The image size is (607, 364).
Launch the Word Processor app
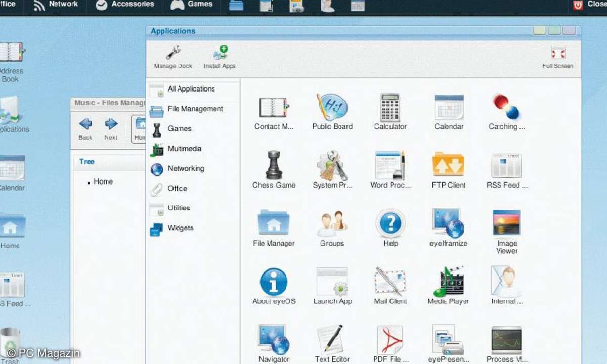click(390, 165)
